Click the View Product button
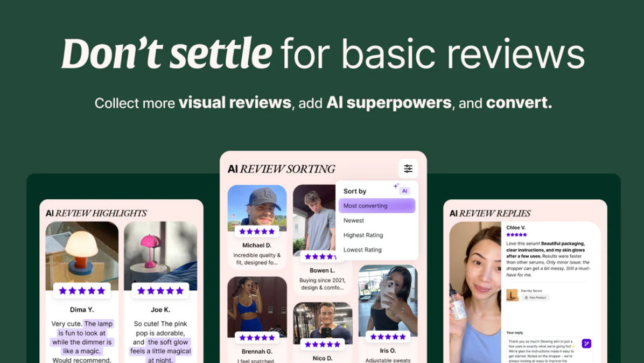 pyautogui.click(x=535, y=298)
